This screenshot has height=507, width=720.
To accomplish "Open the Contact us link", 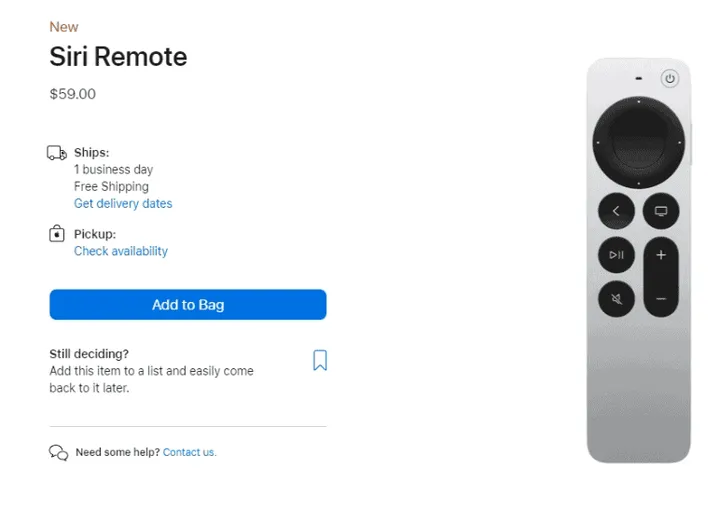I will point(189,452).
